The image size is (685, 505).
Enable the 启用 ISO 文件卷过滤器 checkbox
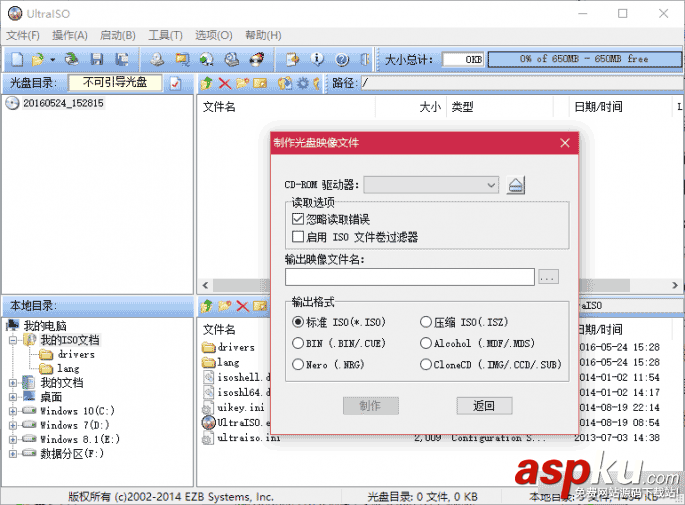(x=298, y=237)
